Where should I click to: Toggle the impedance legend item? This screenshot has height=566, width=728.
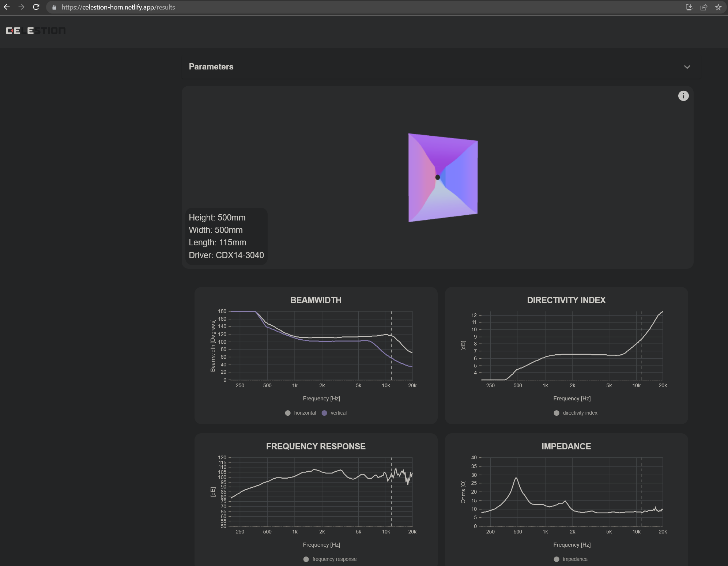[x=571, y=559]
